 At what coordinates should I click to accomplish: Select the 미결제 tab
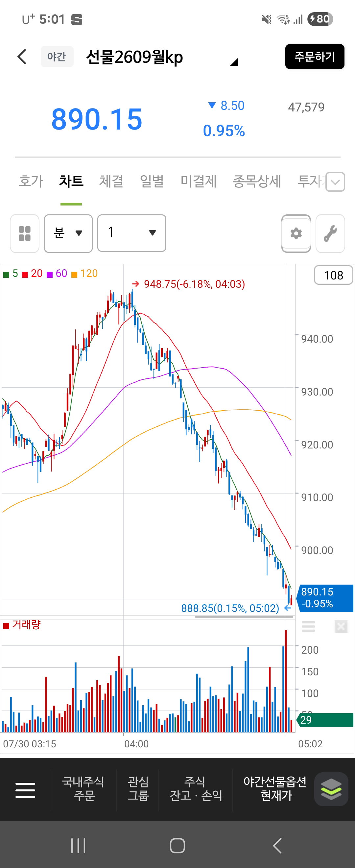pyautogui.click(x=199, y=181)
